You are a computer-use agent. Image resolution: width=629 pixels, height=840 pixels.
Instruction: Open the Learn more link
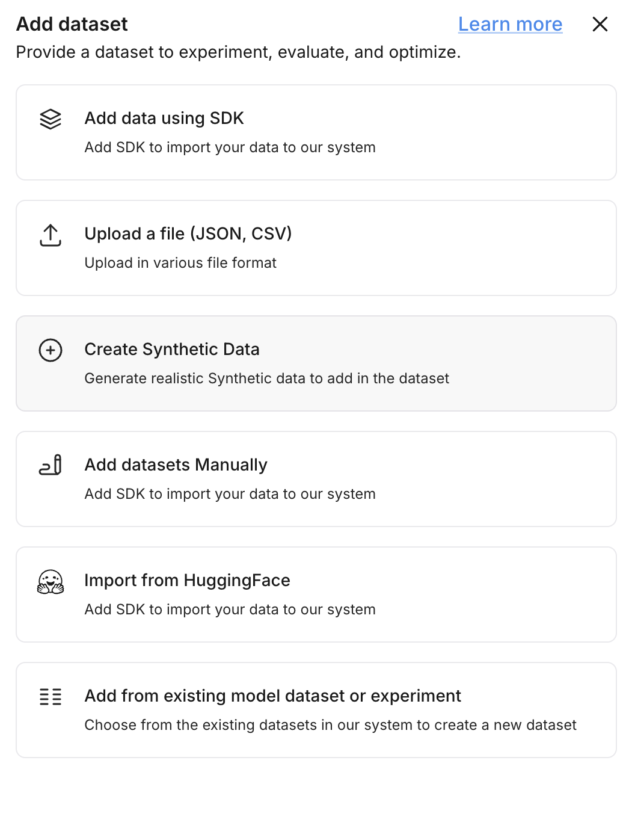[510, 24]
